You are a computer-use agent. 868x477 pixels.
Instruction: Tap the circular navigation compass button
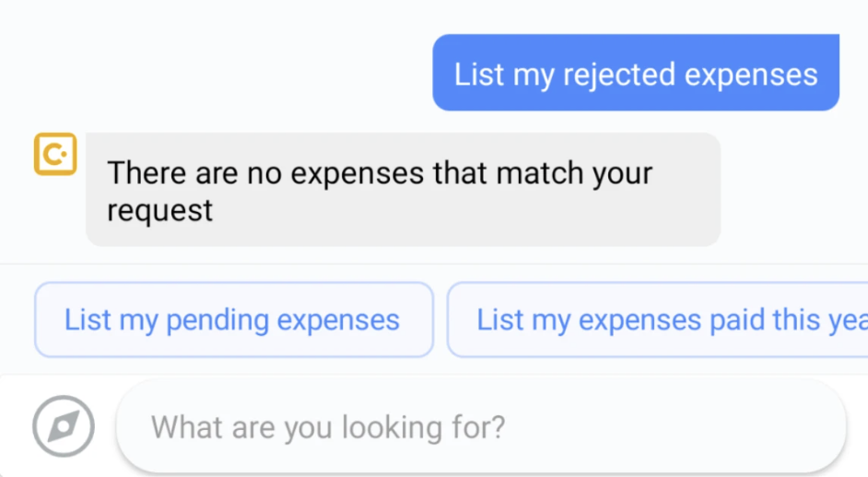(63, 425)
